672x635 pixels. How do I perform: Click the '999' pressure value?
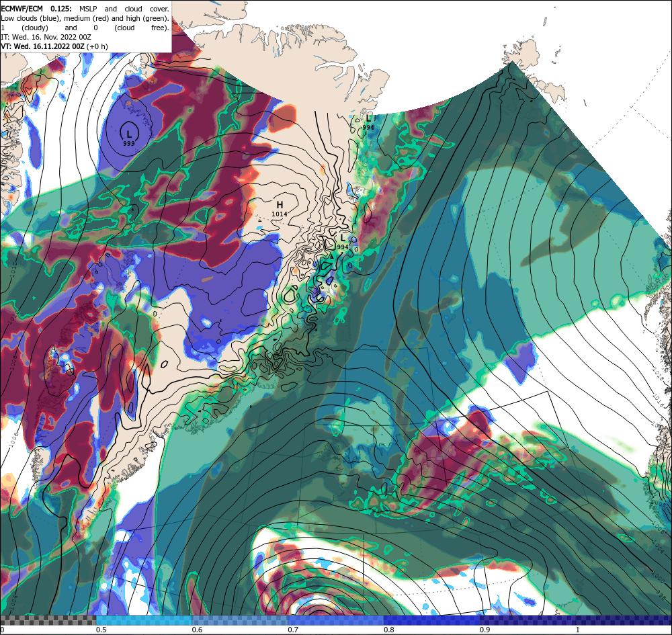(128, 143)
